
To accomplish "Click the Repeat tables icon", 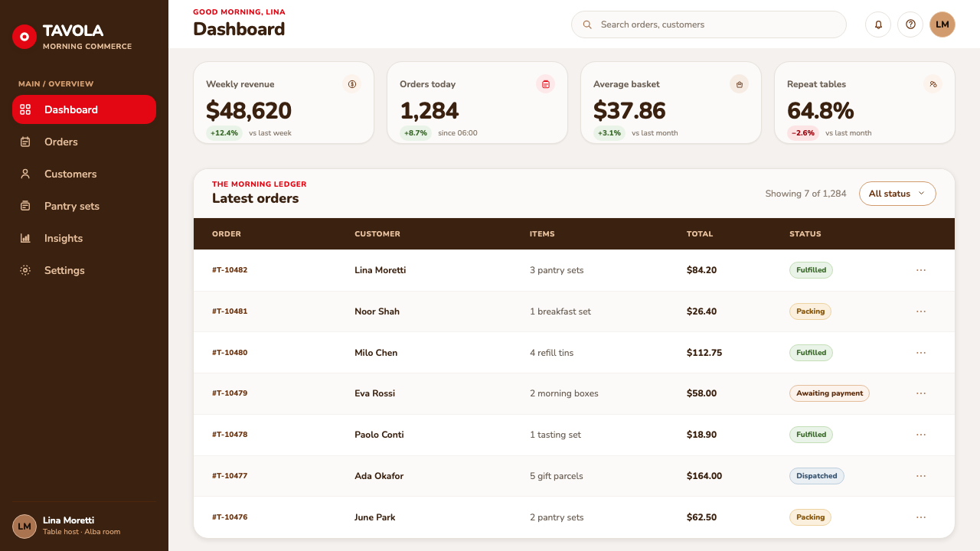I will (933, 84).
